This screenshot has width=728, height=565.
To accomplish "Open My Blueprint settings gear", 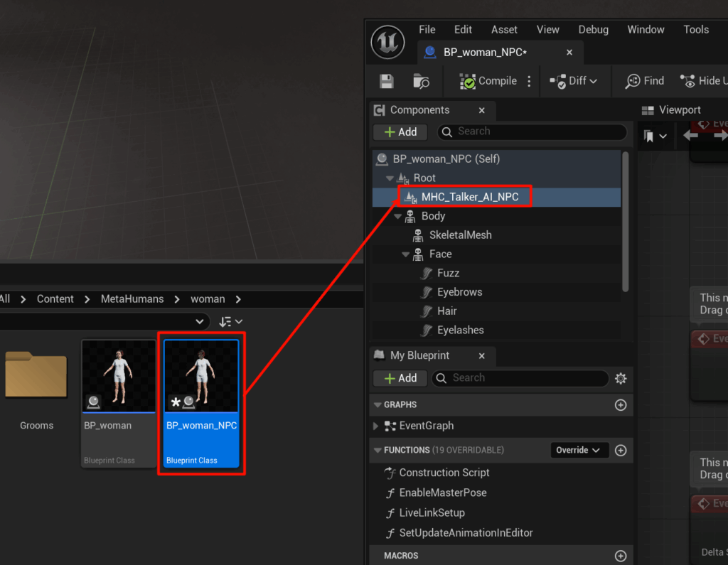I will [x=621, y=378].
